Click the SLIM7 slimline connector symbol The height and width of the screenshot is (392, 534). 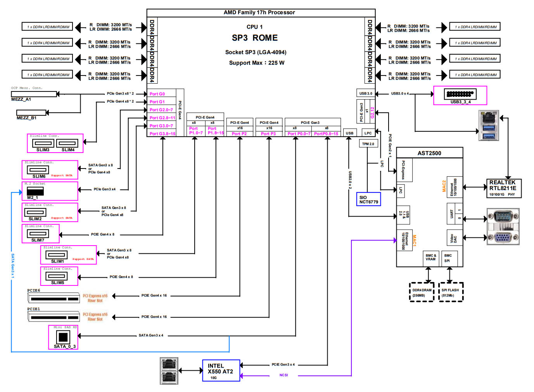(x=38, y=234)
